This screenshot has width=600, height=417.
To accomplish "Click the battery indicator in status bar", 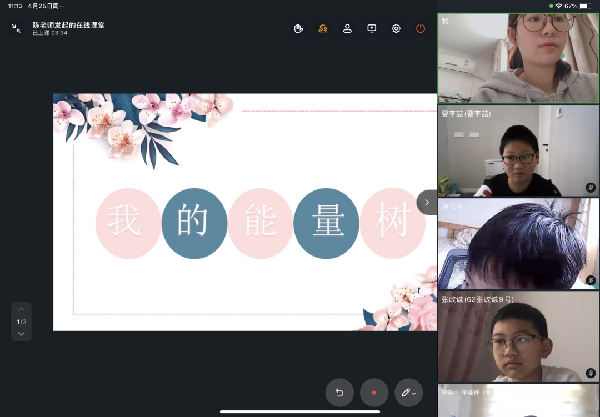I will (x=585, y=6).
